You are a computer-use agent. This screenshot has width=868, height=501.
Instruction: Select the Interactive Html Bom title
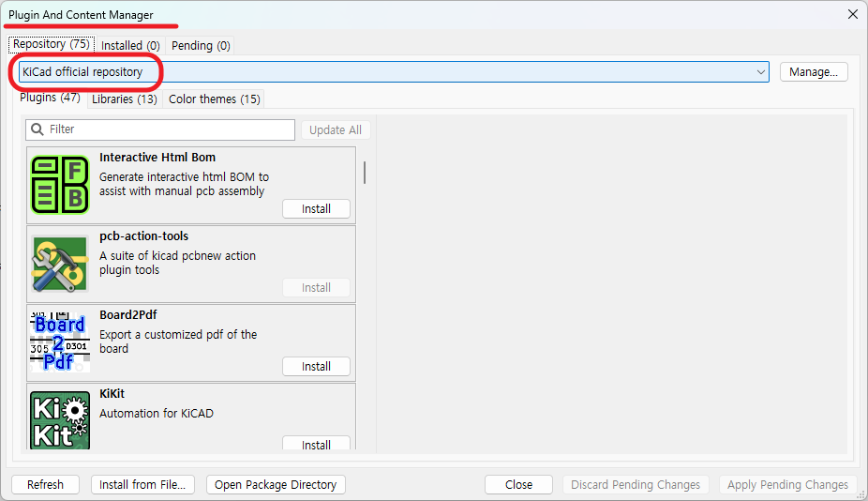click(x=157, y=158)
